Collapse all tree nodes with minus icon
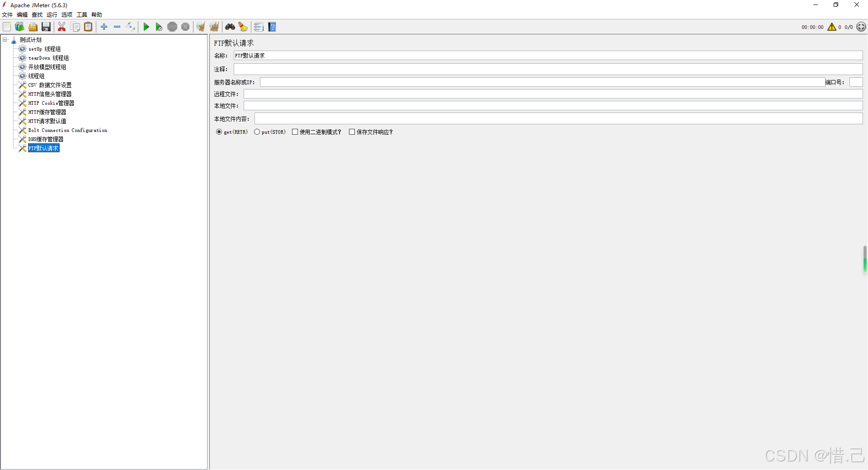868x470 pixels. coord(117,27)
